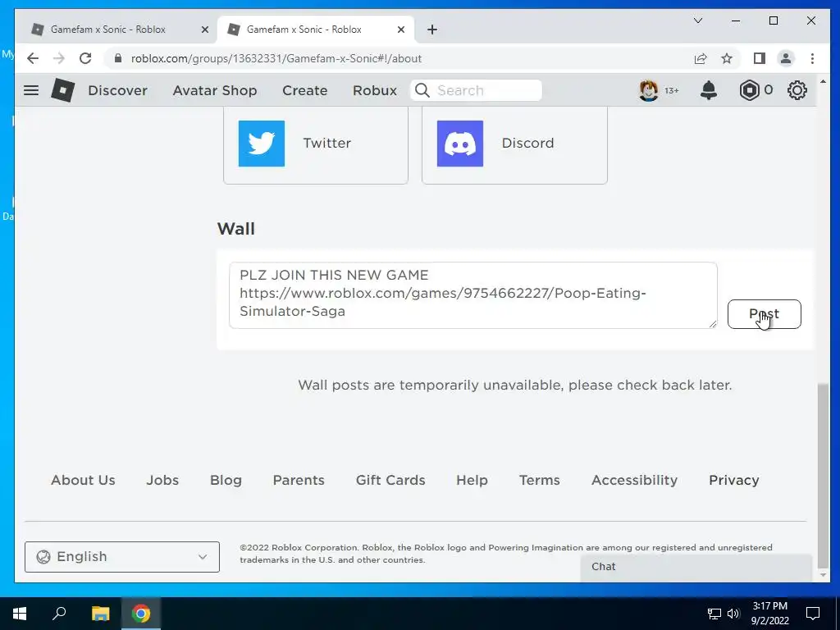Expand the English language dropdown
The image size is (840, 630).
[x=122, y=557]
